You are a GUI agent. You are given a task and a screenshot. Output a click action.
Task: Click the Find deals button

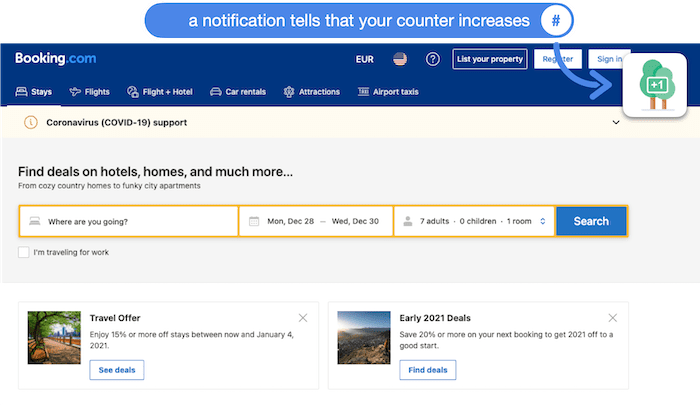coord(428,370)
